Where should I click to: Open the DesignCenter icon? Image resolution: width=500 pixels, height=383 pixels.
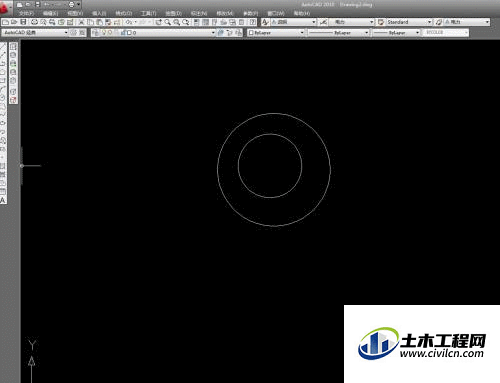point(205,22)
